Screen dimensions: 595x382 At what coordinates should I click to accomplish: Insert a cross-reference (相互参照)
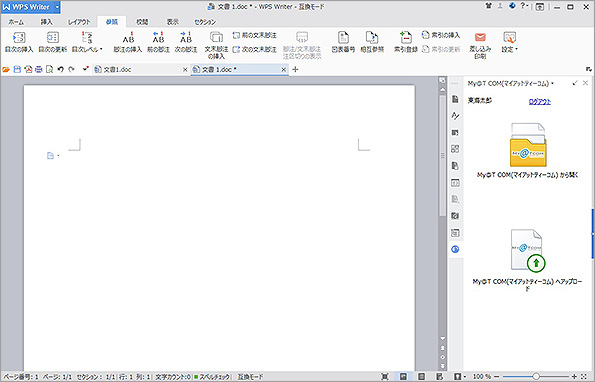(372, 42)
